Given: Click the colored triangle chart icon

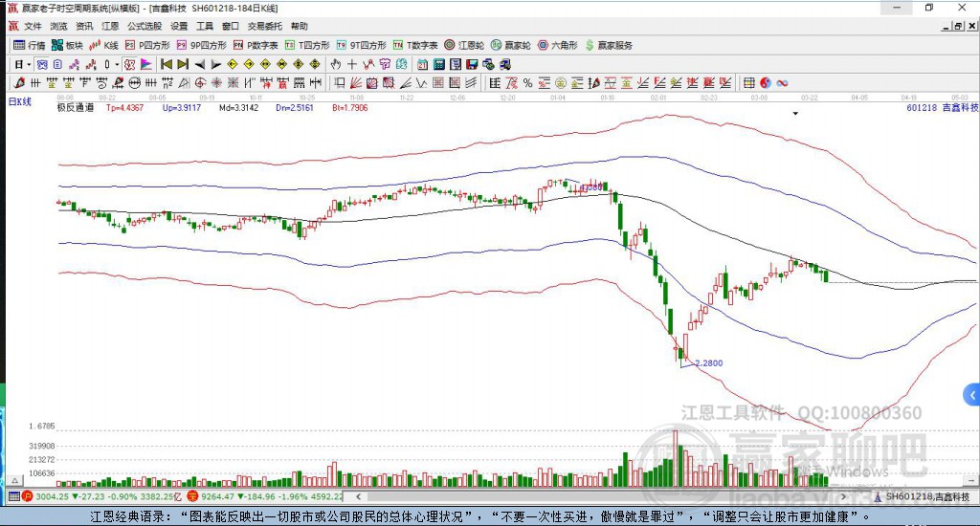Looking at the screenshot, I should (x=146, y=64).
